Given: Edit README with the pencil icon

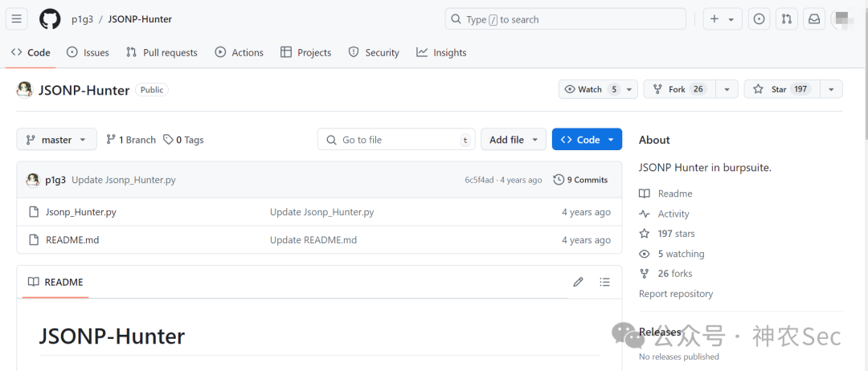Looking at the screenshot, I should click(x=579, y=282).
